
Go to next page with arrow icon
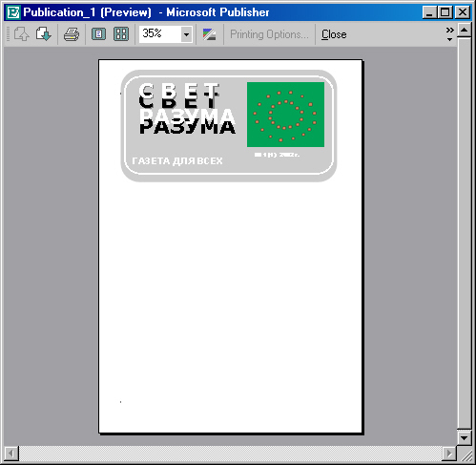pos(44,34)
